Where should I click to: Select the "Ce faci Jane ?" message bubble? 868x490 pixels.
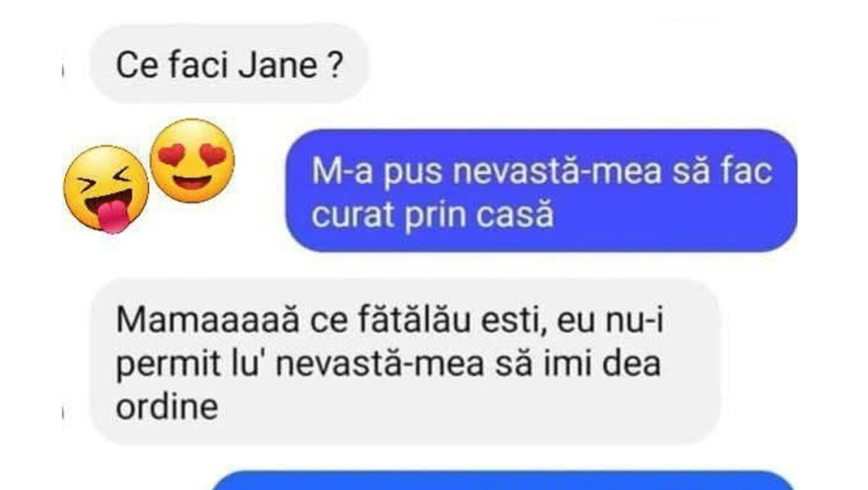[229, 64]
